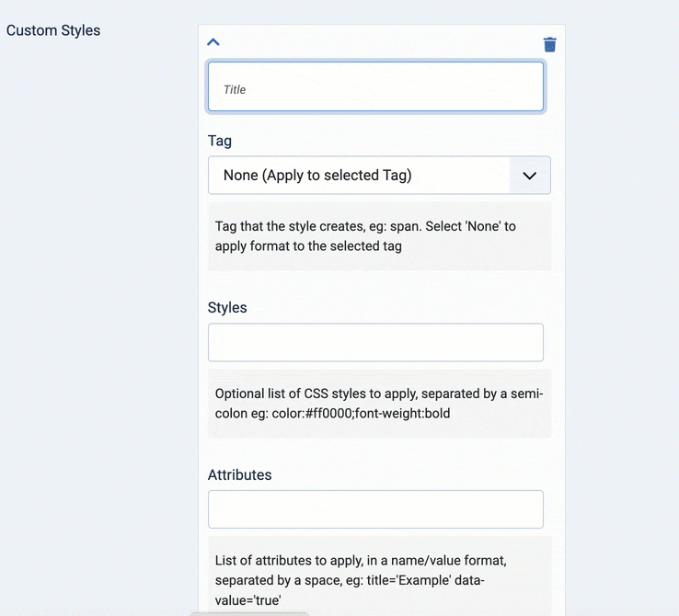Image resolution: width=679 pixels, height=616 pixels.
Task: Click the Styles help text about CSS styles
Action: point(378,404)
